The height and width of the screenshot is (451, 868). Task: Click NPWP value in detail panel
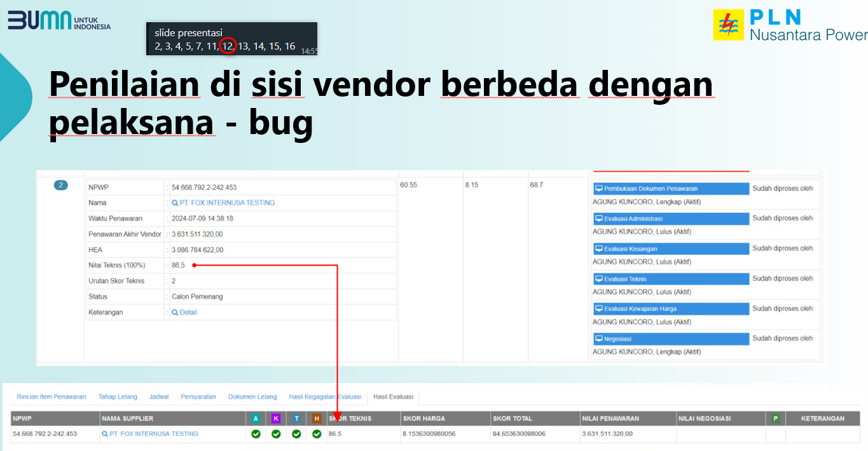tap(204, 187)
